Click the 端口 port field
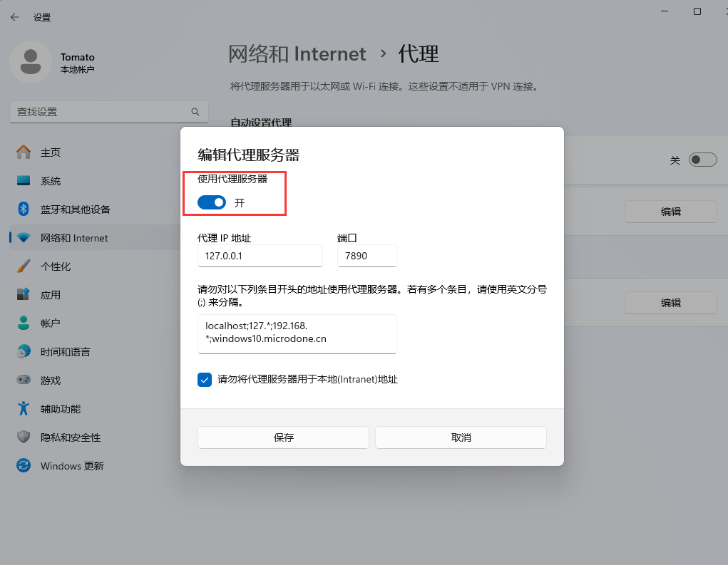The height and width of the screenshot is (565, 728). 366,256
